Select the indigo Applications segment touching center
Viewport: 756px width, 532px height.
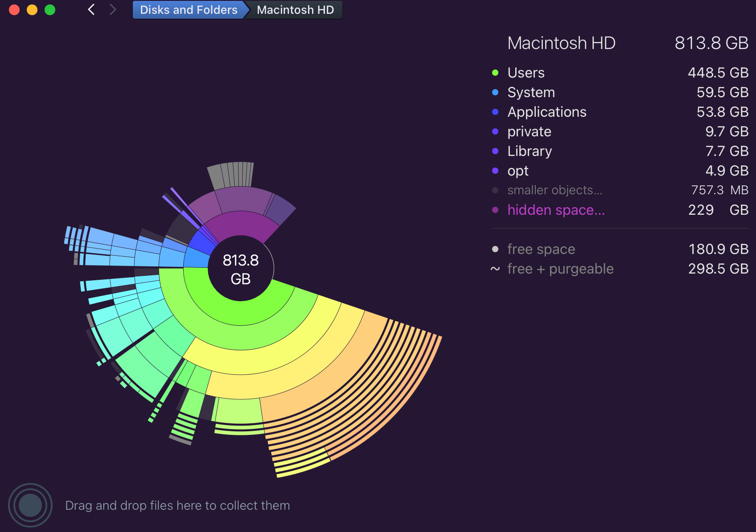(x=203, y=243)
